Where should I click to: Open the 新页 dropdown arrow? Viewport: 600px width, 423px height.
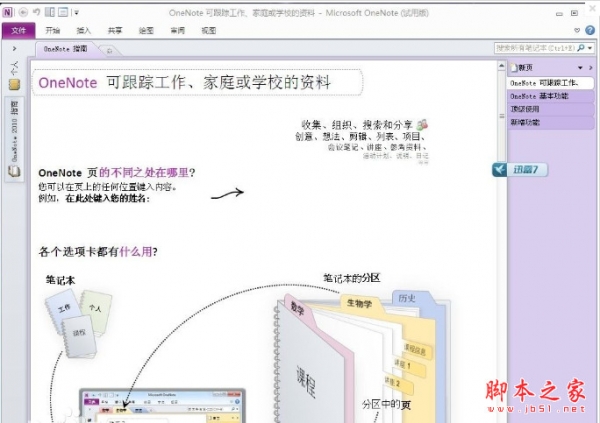coord(580,68)
